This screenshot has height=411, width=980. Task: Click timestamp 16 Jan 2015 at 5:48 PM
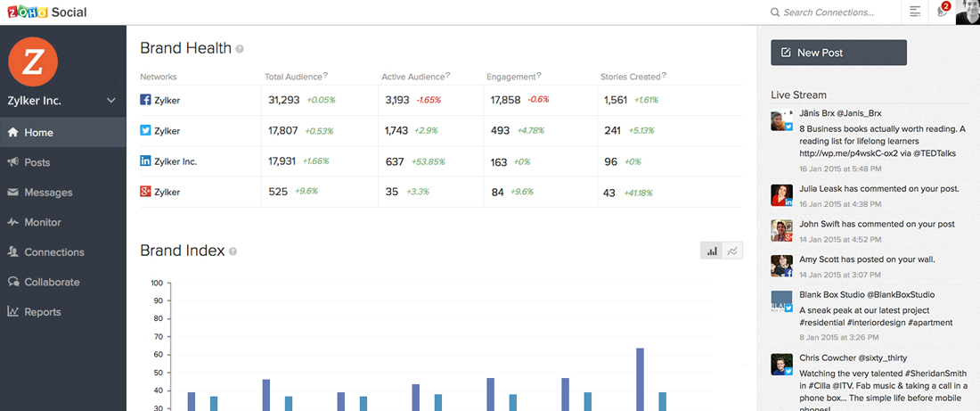tap(841, 169)
